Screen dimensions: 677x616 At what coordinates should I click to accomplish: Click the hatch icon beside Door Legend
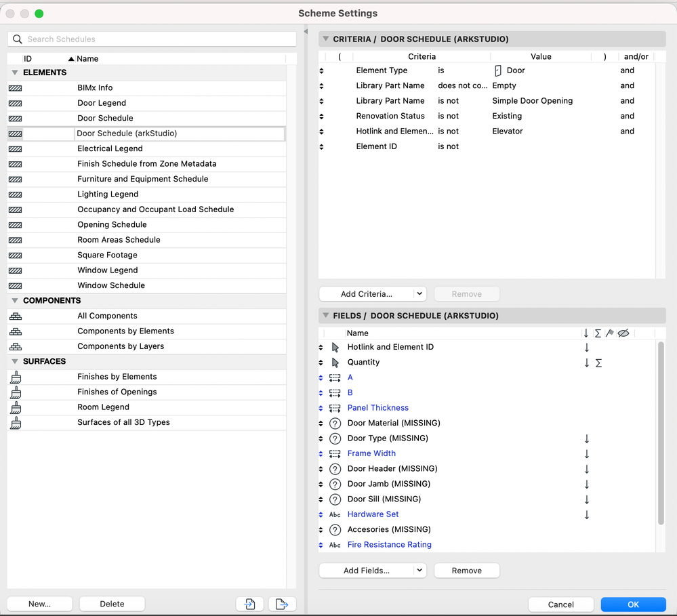[16, 103]
